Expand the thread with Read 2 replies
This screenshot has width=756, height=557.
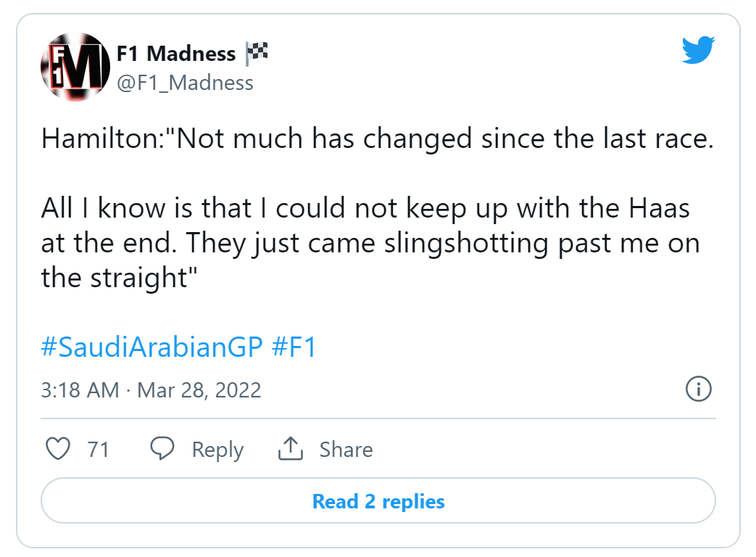pos(378,501)
